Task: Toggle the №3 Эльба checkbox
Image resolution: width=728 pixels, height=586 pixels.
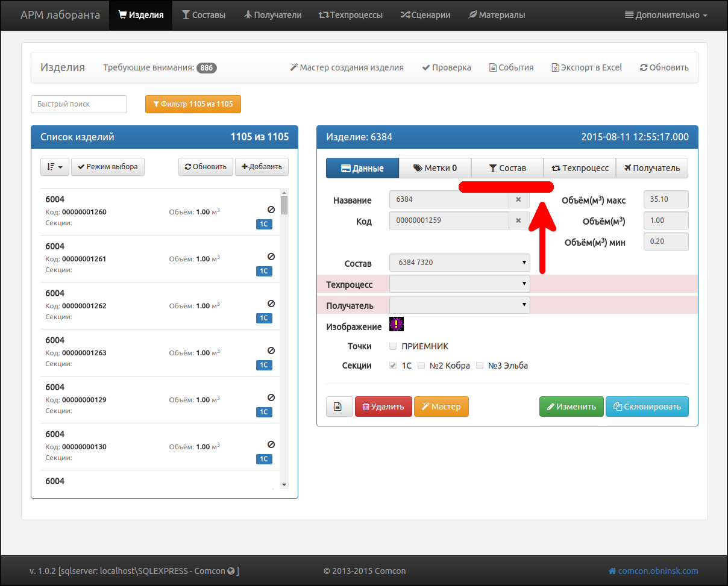Action: pyautogui.click(x=480, y=366)
